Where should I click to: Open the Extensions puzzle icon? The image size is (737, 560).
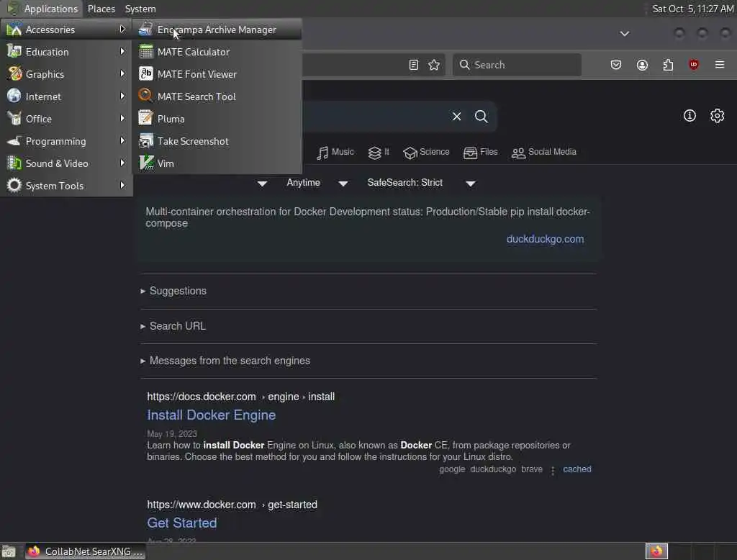tap(668, 65)
